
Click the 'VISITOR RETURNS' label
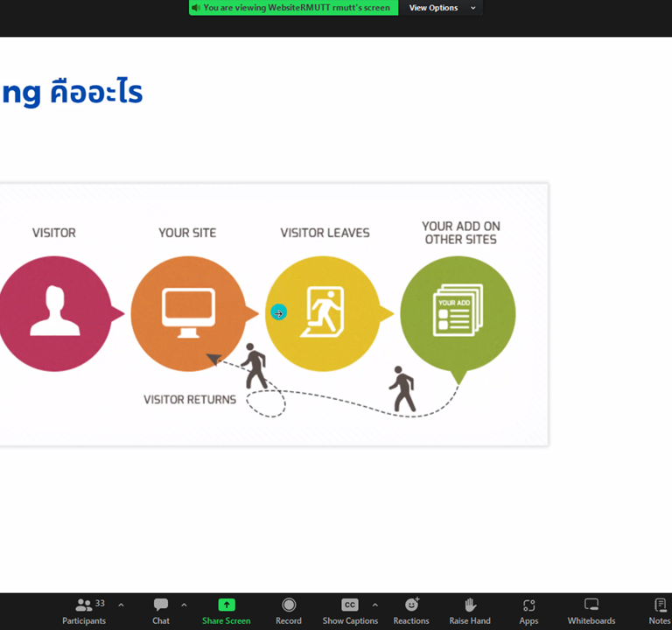(x=190, y=400)
